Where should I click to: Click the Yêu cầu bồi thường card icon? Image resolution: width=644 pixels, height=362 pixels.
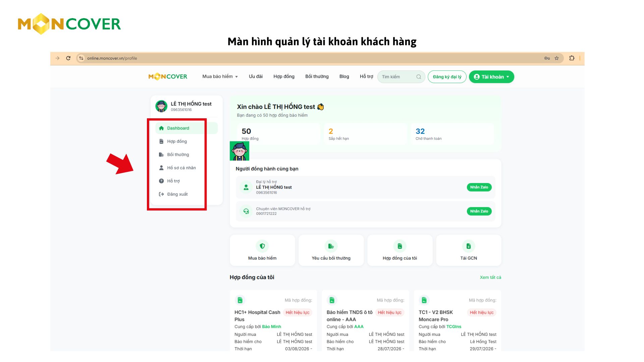[331, 246]
